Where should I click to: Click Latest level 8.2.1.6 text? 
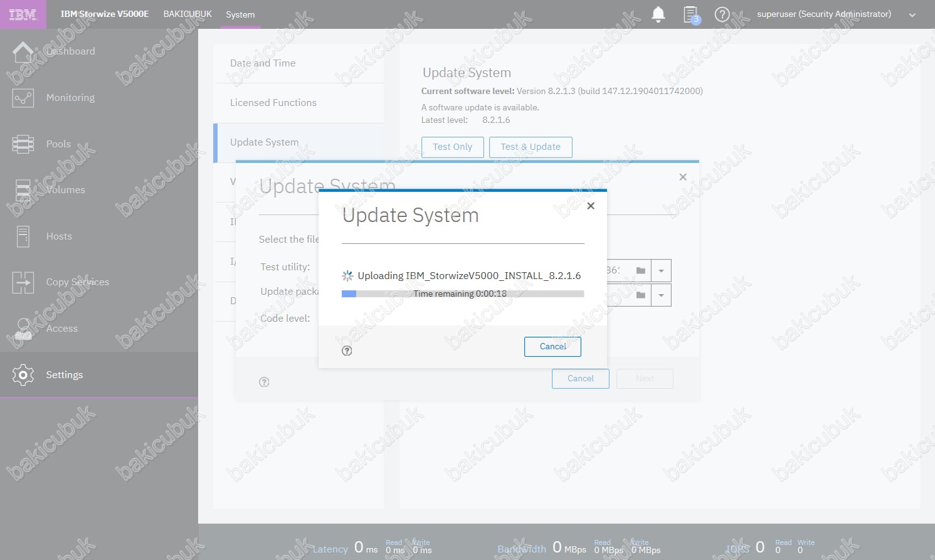(465, 120)
